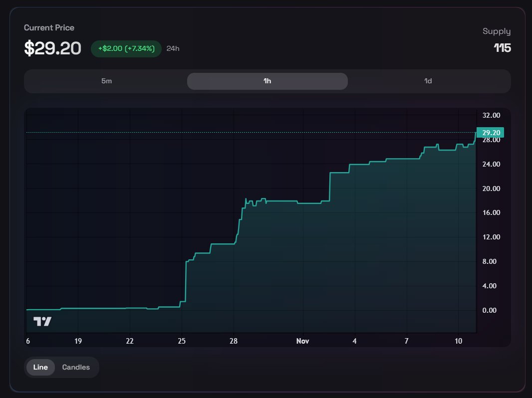Viewport: 532px width, 398px height.
Task: Click the Current Price label
Action: (x=49, y=27)
